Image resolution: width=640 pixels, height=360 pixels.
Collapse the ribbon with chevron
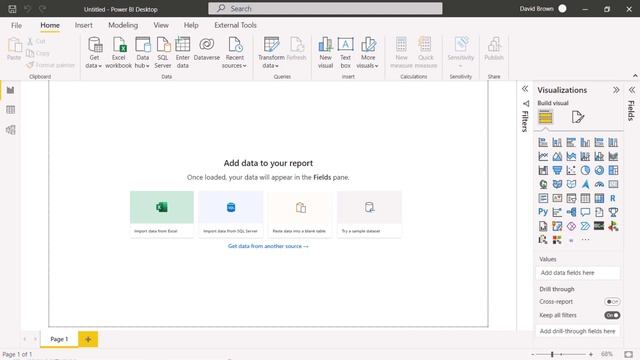pos(635,76)
